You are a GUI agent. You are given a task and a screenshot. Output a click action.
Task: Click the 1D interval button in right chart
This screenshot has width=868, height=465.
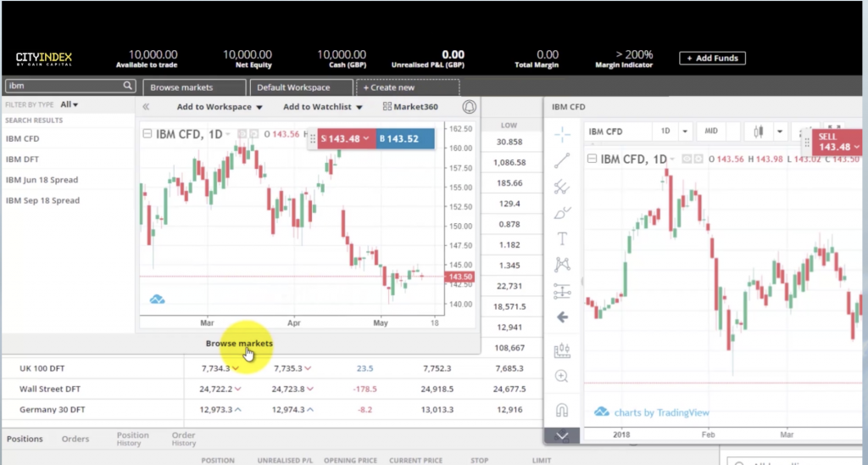click(666, 132)
